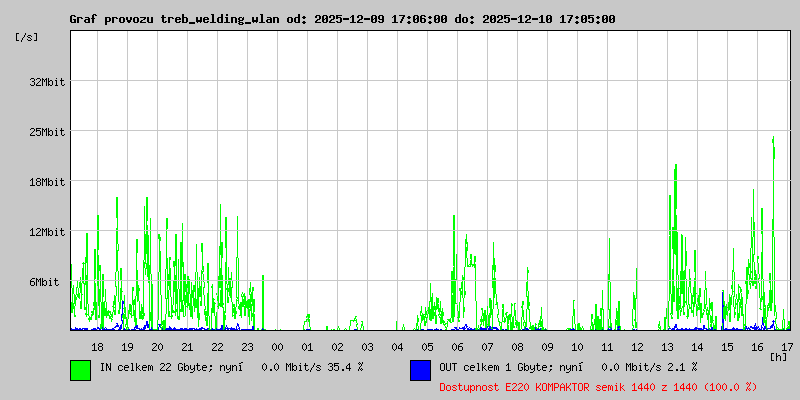Click the '16' hour label on x-axis
This screenshot has width=800, height=400.
(757, 347)
